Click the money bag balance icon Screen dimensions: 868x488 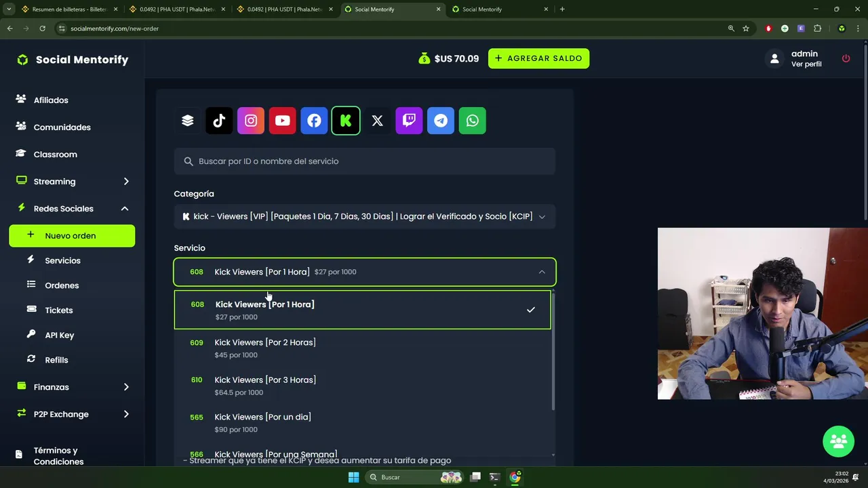point(424,58)
